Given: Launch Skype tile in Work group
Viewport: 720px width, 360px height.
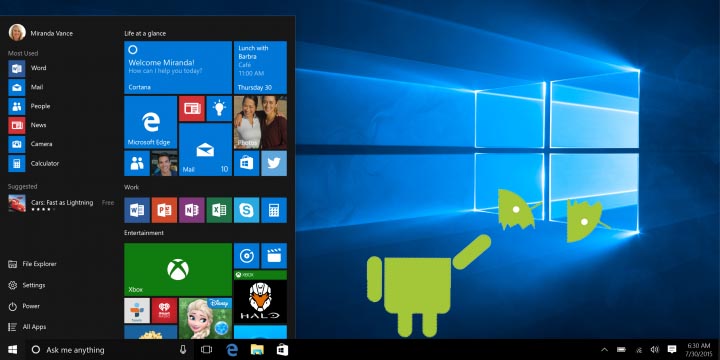Looking at the screenshot, I should (247, 210).
